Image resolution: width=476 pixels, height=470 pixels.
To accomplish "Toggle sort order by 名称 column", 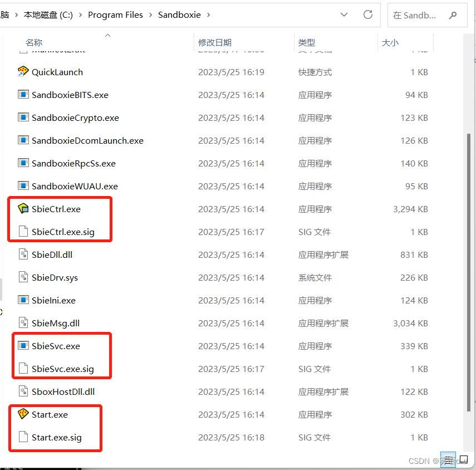I will (x=33, y=42).
